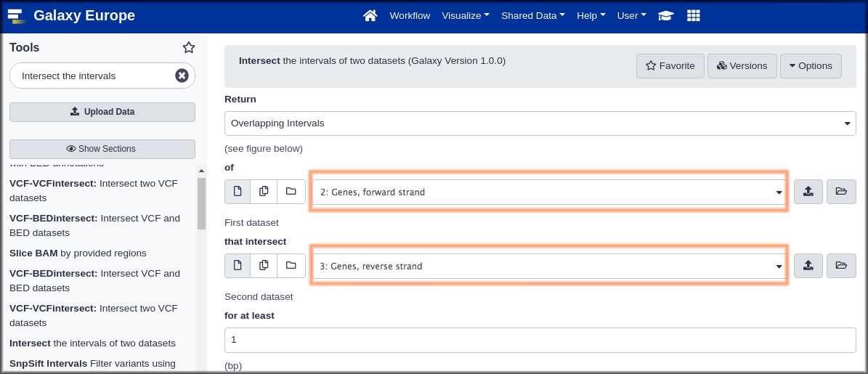This screenshot has width=868, height=374.
Task: Browse datasets folder icon for Second dataset
Action: pyautogui.click(x=841, y=266)
